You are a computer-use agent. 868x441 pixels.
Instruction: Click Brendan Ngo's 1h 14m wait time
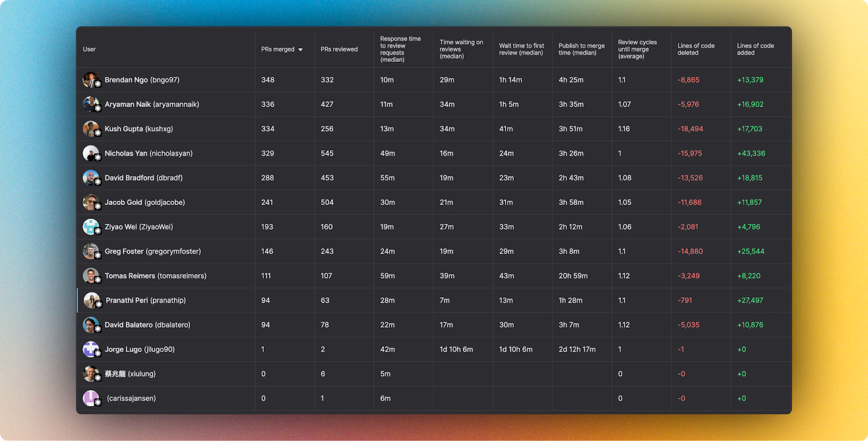pyautogui.click(x=510, y=80)
